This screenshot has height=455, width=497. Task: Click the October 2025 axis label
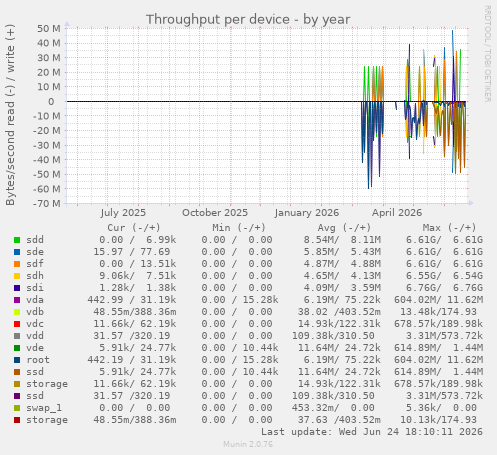click(x=215, y=213)
